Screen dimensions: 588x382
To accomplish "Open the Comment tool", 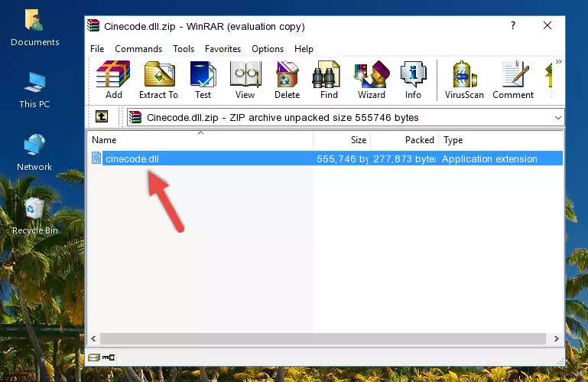I will click(513, 80).
